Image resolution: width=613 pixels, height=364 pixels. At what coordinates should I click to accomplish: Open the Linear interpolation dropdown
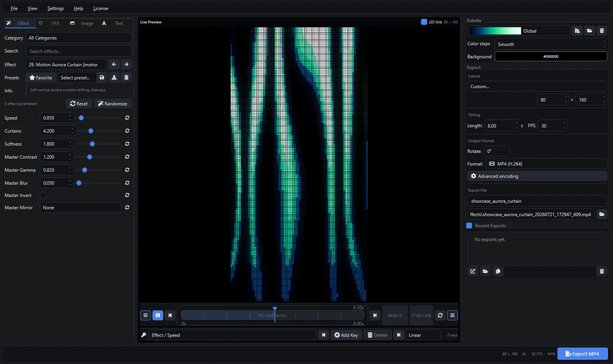click(423, 335)
